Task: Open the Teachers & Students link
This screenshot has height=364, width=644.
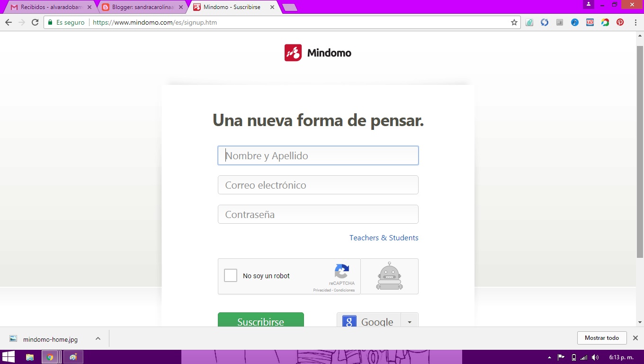Action: [384, 237]
